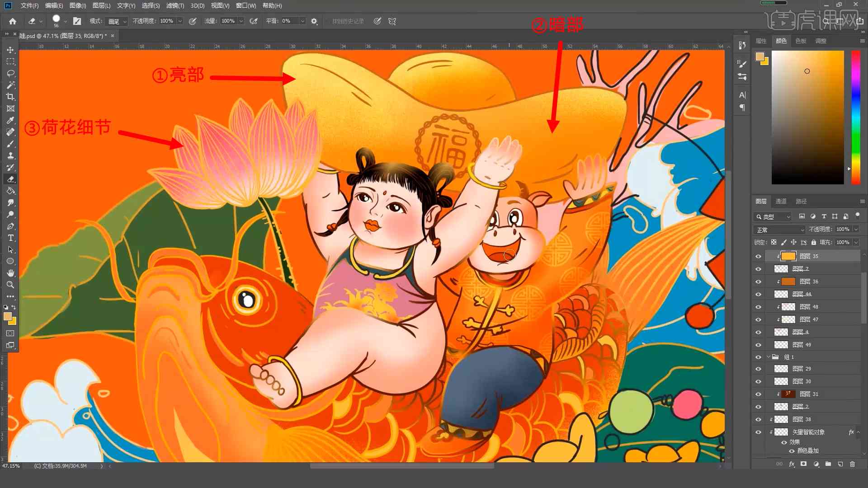Open layer blend mode 正常 dropdown
This screenshot has height=488, width=868.
click(780, 230)
